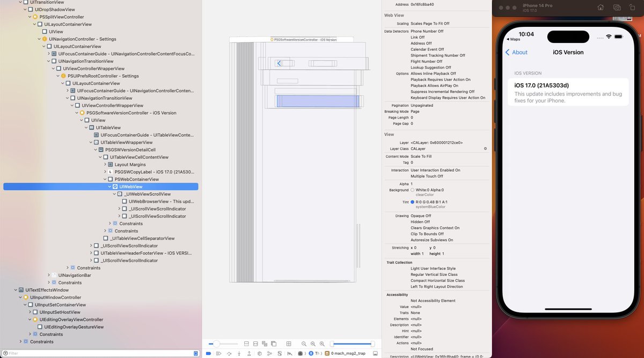Click the filter icon in navigator

4,353
